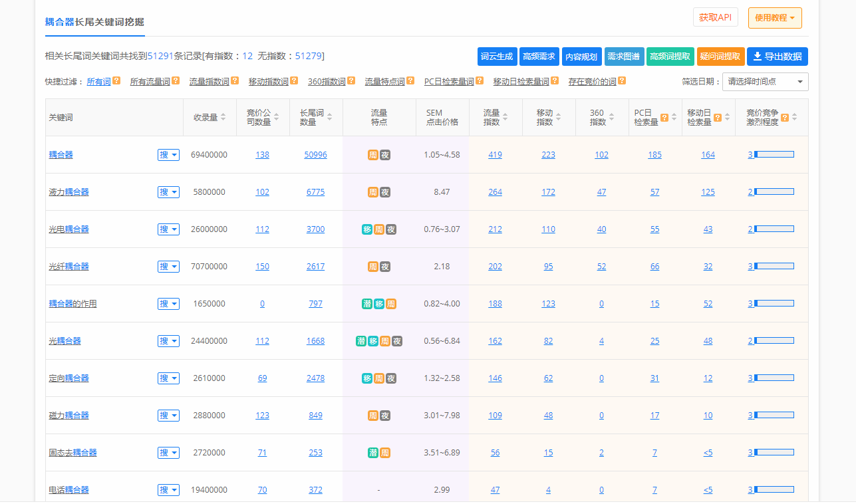Screen dimensions: 856x504
Task: Click the 移 badge in 定向耦合器 row
Action: (x=367, y=378)
